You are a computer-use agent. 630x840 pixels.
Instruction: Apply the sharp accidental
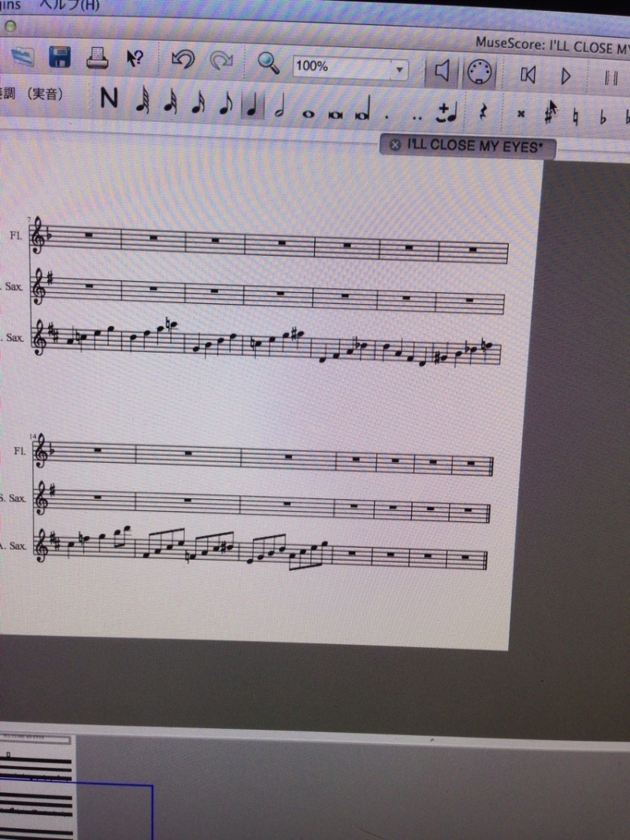(548, 115)
